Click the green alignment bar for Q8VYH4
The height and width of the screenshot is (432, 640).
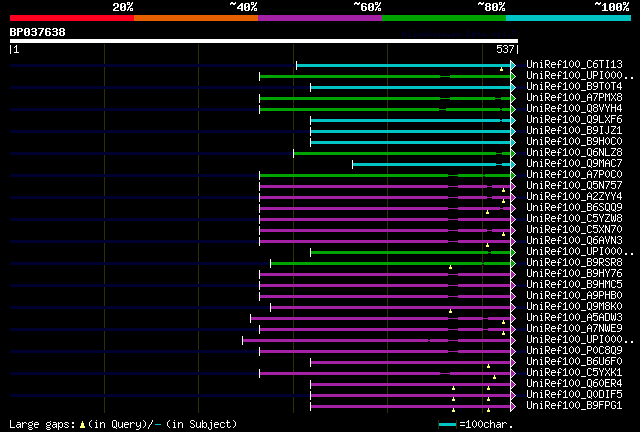385,109
